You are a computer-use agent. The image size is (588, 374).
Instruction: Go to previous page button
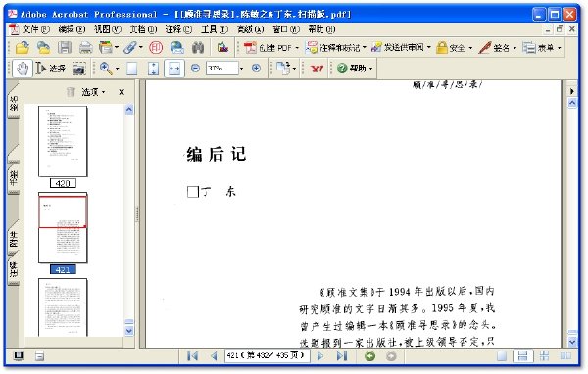[214, 356]
